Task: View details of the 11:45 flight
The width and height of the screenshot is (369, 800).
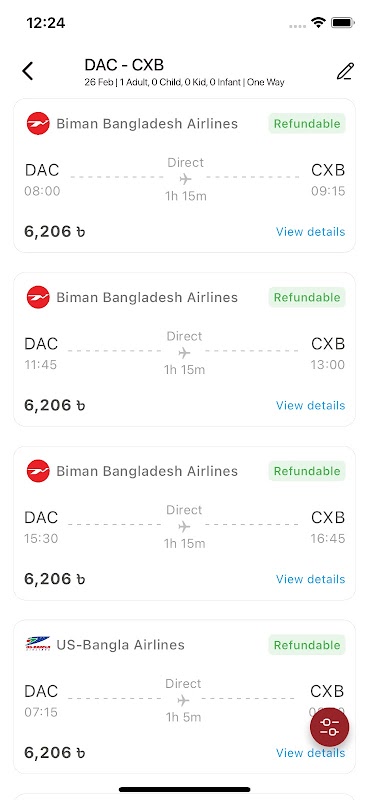Action: click(x=310, y=406)
